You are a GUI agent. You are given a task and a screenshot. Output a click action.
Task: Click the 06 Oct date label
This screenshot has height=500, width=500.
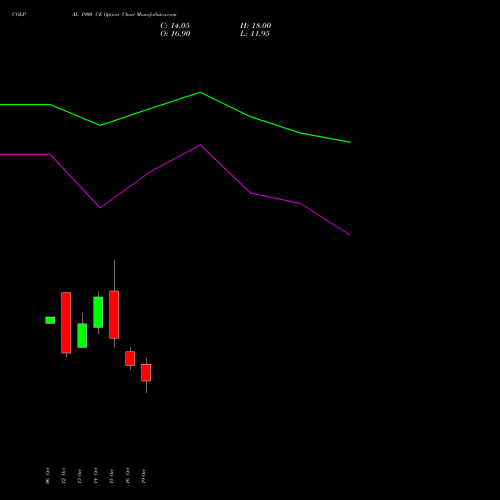[x=47, y=476]
